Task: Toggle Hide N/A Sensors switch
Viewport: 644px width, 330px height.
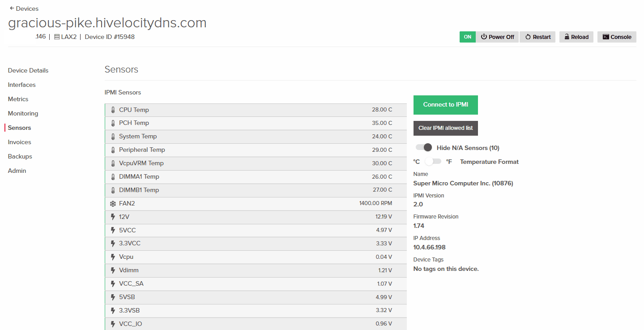Action: click(423, 147)
